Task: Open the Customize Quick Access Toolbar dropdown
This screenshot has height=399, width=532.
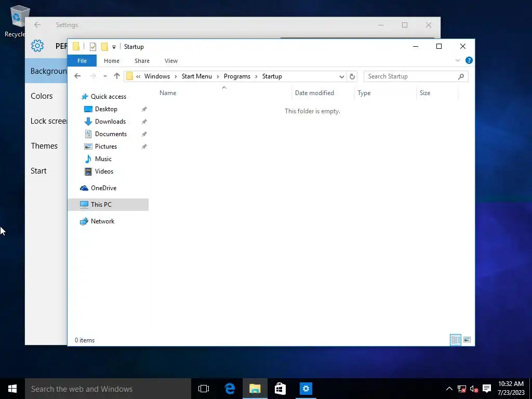Action: click(x=114, y=47)
